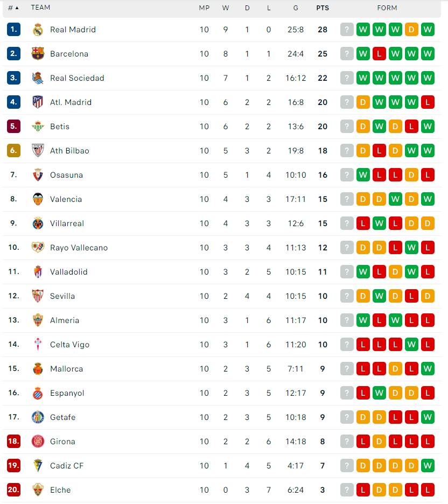Screen dimensions: 448x504
Task: Sort standings by MP column header
Action: point(204,8)
